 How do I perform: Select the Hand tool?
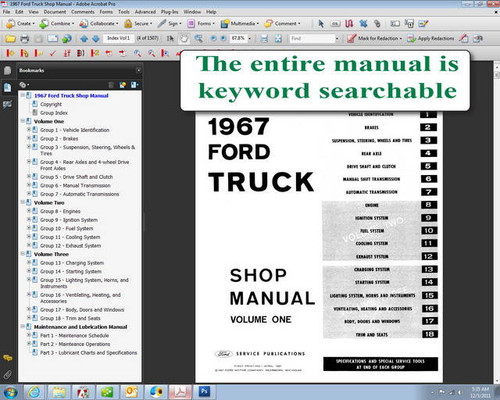184,39
